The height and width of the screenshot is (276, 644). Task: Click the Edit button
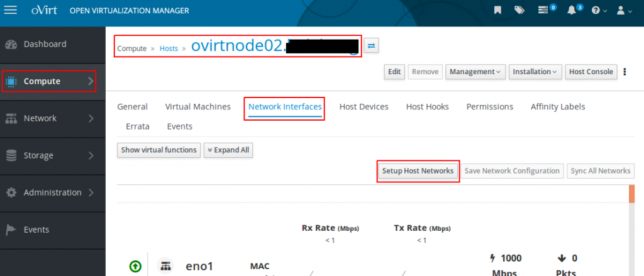pos(394,72)
